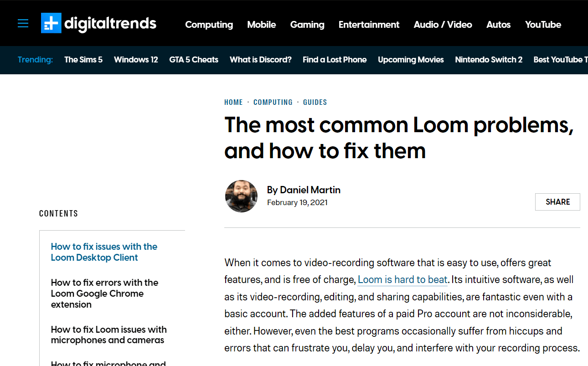This screenshot has width=588, height=366.
Task: Click YouTube in the top navigation
Action: tap(543, 25)
